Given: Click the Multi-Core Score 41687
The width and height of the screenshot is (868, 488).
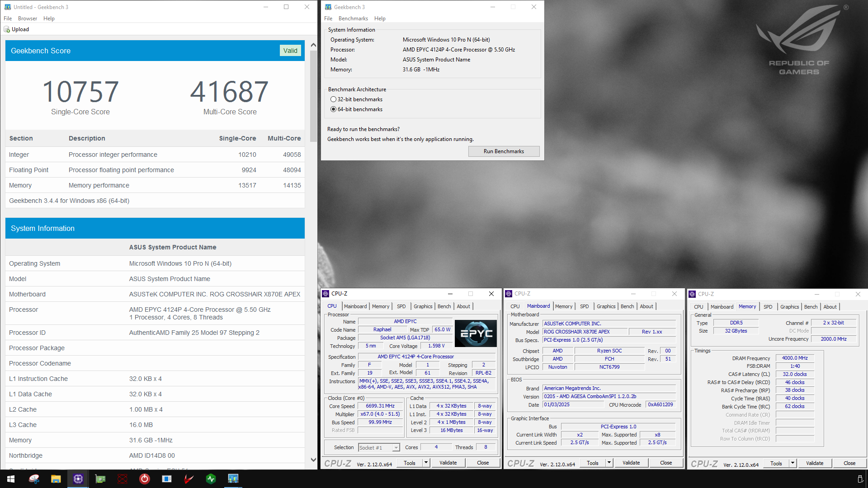Looking at the screenshot, I should (230, 91).
